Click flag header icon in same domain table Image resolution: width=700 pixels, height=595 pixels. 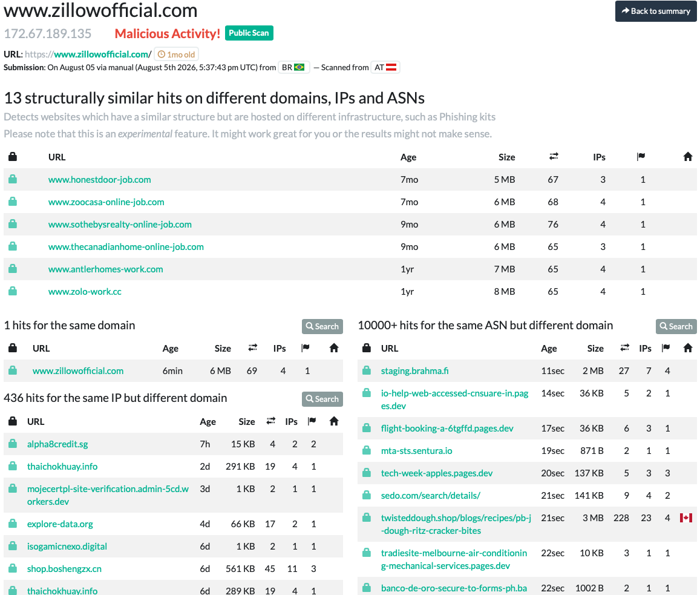tap(306, 348)
